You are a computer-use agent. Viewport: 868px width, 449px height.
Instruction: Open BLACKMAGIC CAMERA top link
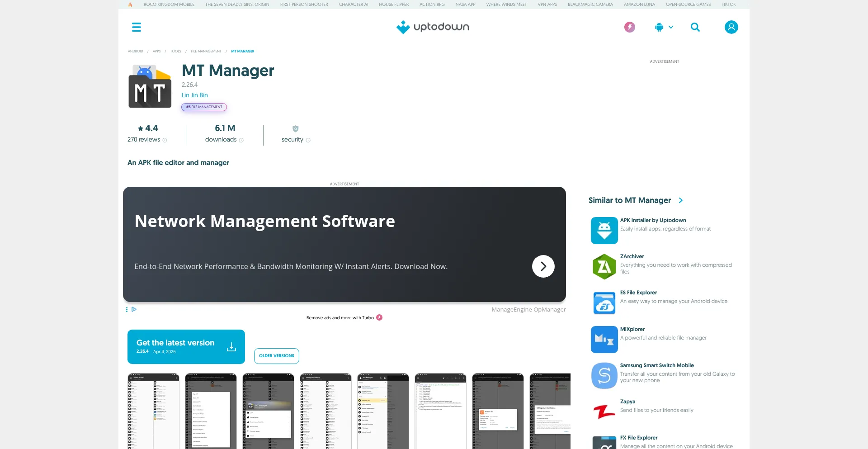click(x=590, y=5)
